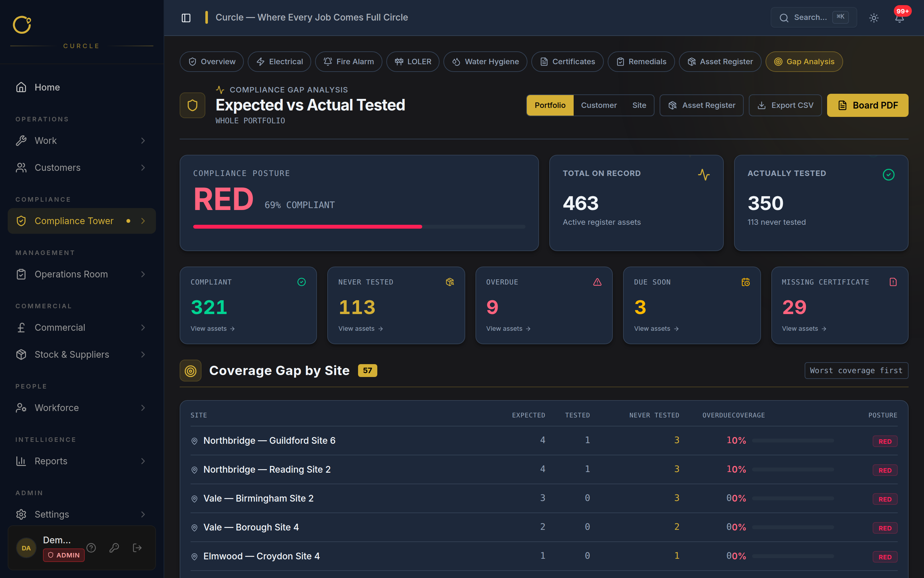Open View assets link under Overdue
The height and width of the screenshot is (578, 924).
(508, 328)
